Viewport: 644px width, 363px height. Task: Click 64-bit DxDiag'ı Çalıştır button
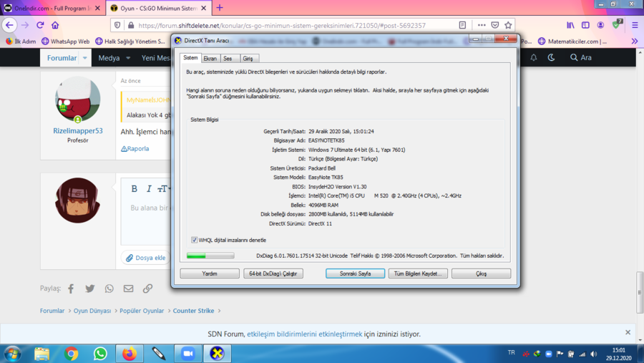click(273, 274)
